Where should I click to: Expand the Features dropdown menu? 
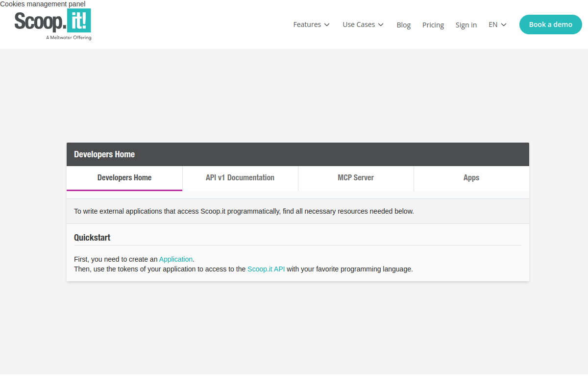[311, 24]
